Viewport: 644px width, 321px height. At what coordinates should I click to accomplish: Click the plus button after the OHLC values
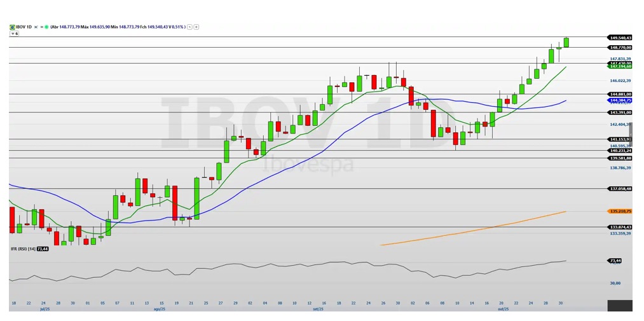coord(196,27)
